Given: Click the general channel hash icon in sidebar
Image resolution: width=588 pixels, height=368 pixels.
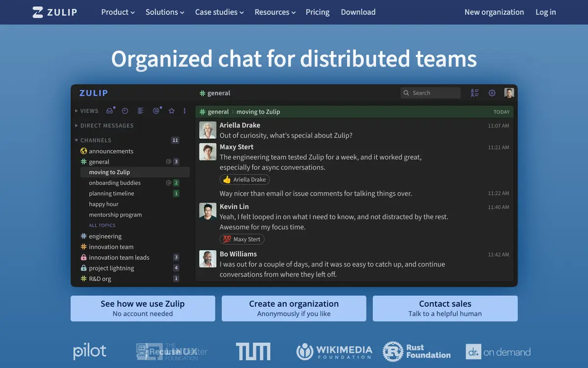Looking at the screenshot, I should (x=83, y=162).
